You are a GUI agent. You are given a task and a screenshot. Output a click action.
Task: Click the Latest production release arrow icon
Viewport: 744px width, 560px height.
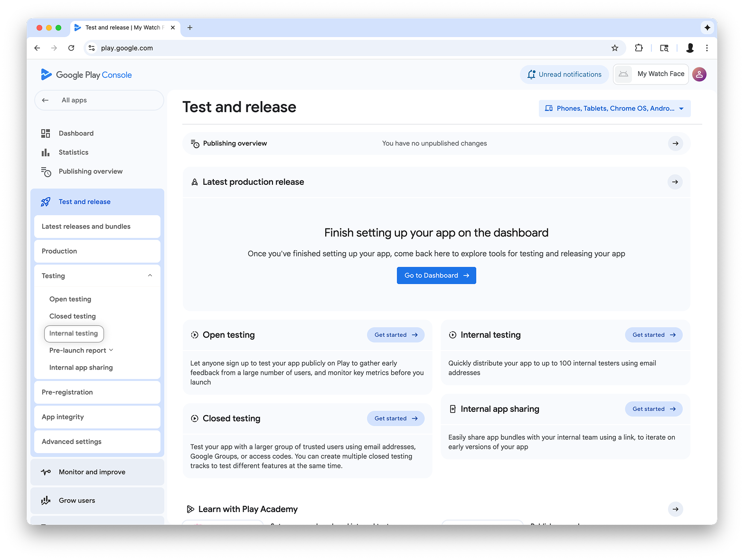point(675,182)
